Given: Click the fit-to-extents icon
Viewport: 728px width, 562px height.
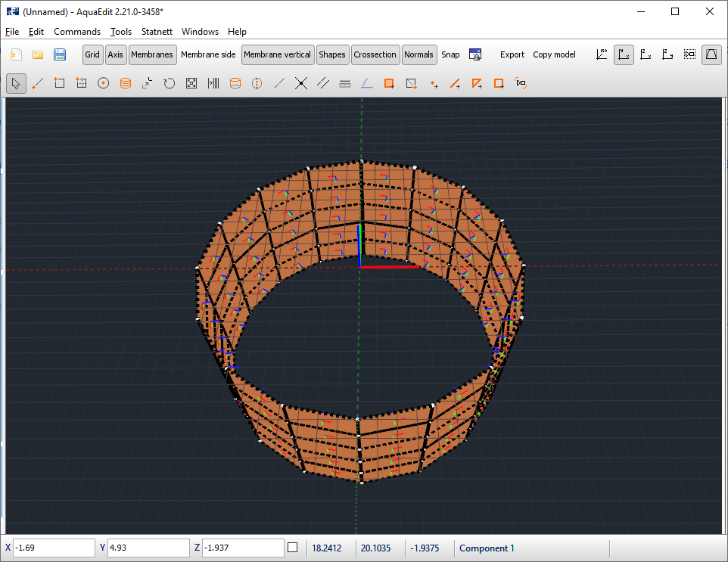Looking at the screenshot, I should pyautogui.click(x=191, y=83).
